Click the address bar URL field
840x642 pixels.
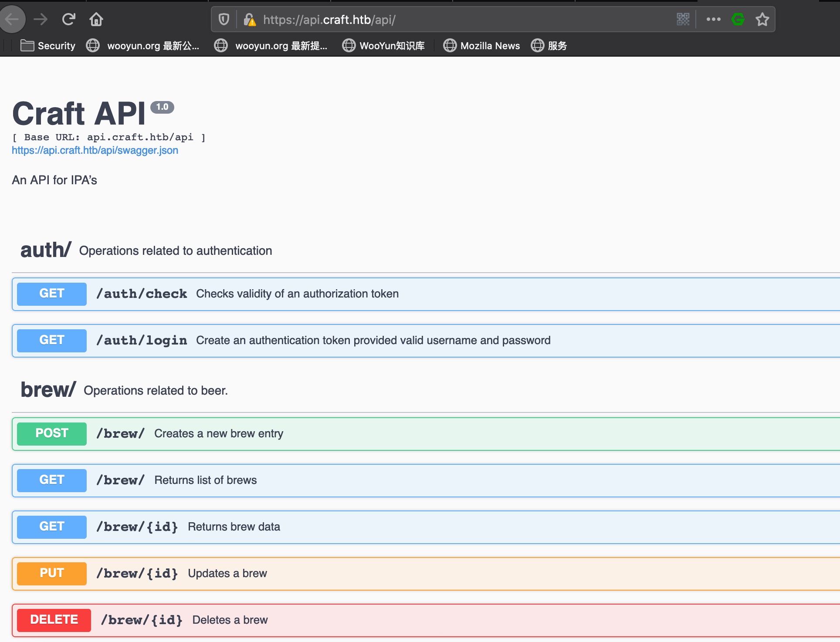point(457,20)
